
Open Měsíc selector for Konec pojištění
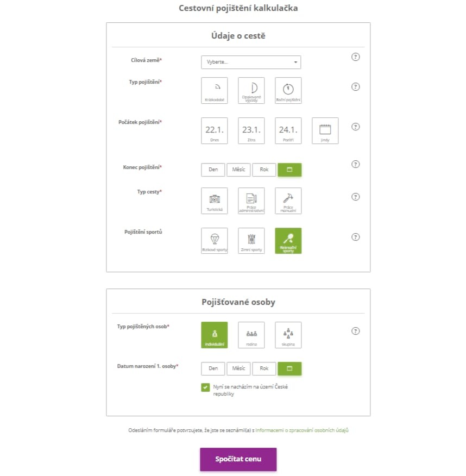[x=238, y=170]
